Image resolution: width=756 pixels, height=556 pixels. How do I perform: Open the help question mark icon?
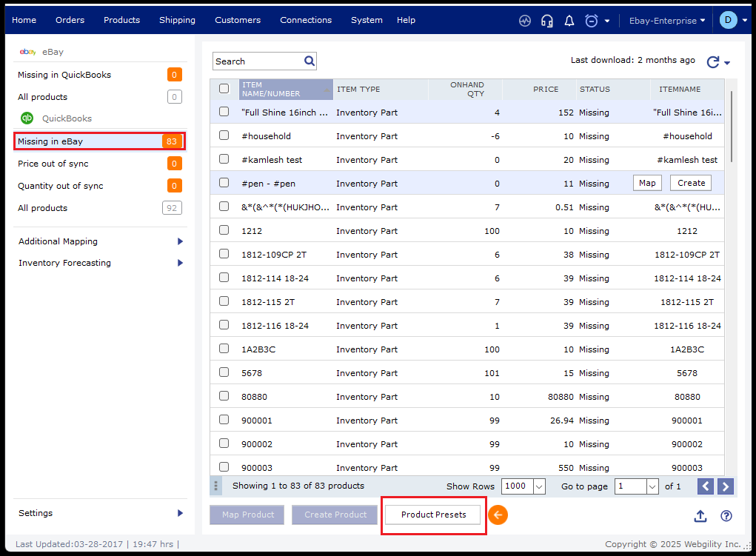(x=726, y=516)
